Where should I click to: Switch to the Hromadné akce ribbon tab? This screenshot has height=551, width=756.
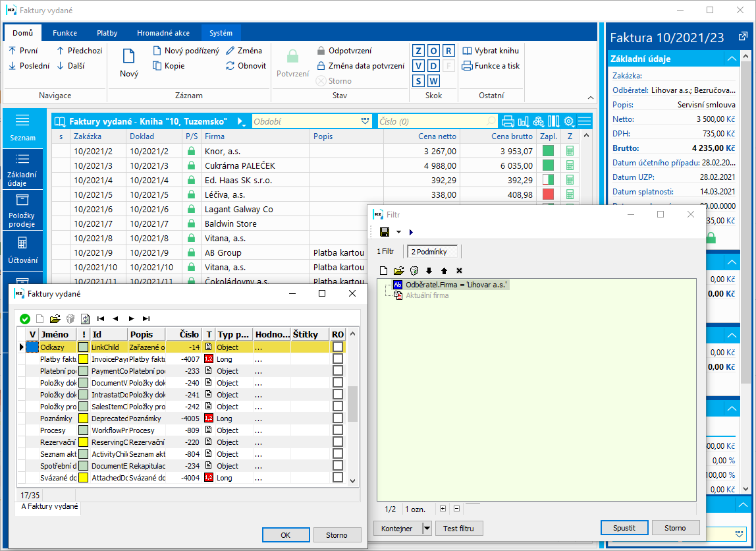click(x=163, y=33)
